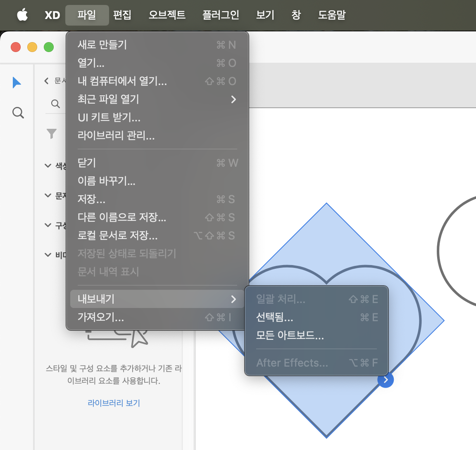
Task: Expand the 내보내기 submenu item
Action: (157, 299)
